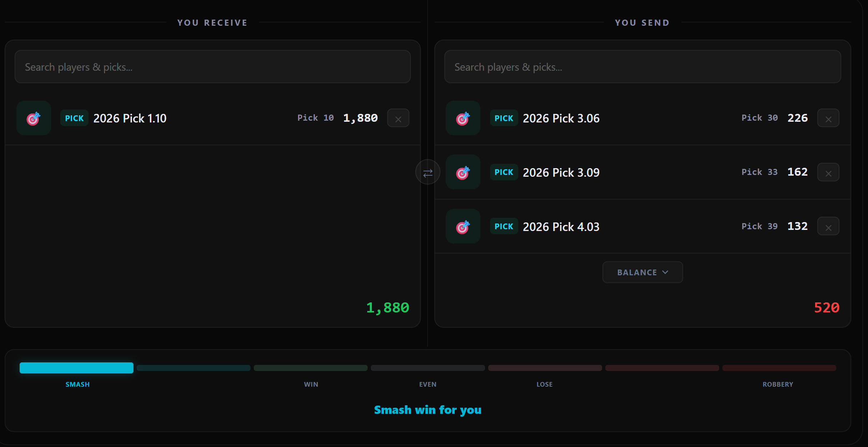Click PICK badge next to 2026 Pick 1.10
Viewport: 868px width, 447px height.
(x=74, y=118)
